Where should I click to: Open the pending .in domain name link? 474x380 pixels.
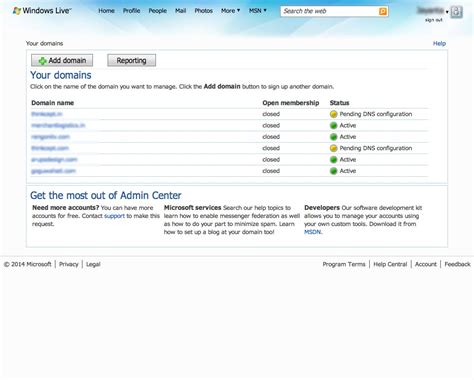click(47, 114)
